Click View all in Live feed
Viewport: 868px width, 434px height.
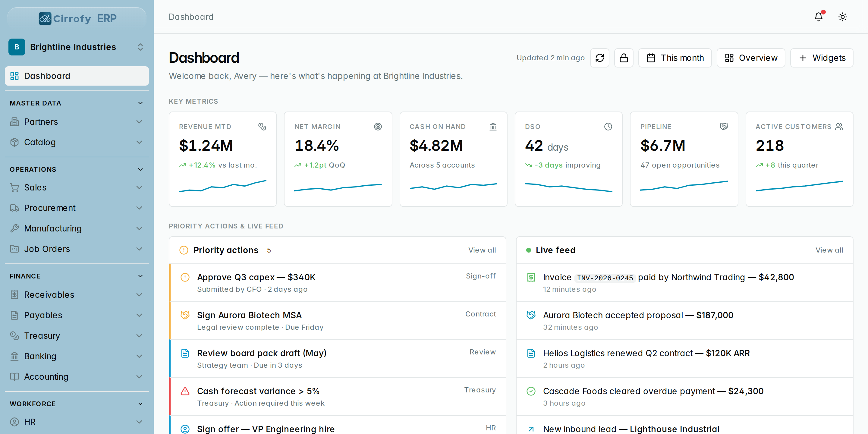pos(829,250)
